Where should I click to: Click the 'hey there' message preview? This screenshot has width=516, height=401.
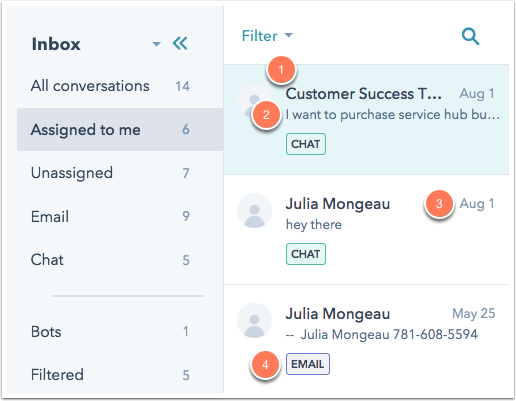click(x=314, y=225)
